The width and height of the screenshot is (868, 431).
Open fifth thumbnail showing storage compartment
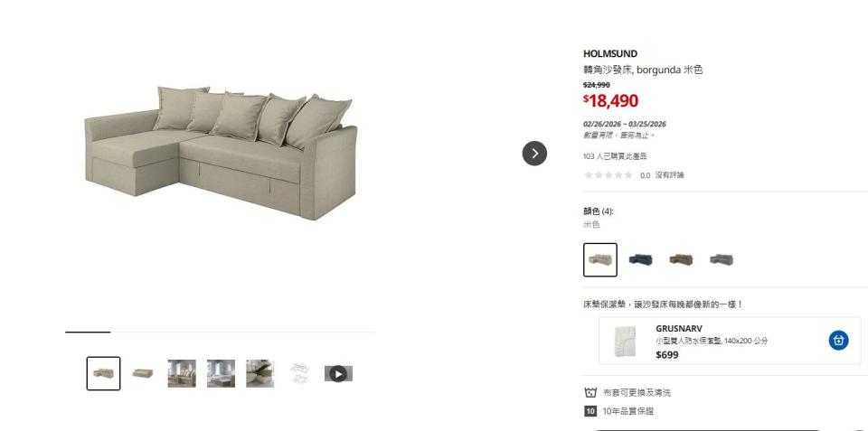tap(260, 373)
